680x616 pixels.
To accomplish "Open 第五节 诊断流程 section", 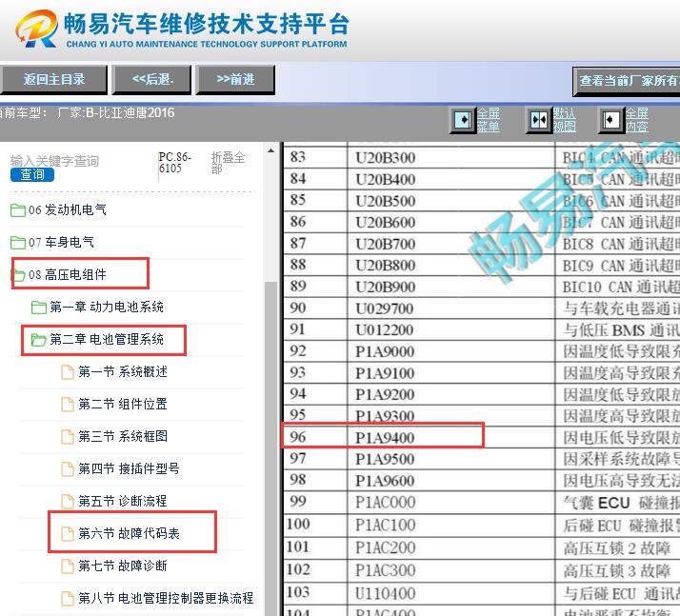I will 123,501.
